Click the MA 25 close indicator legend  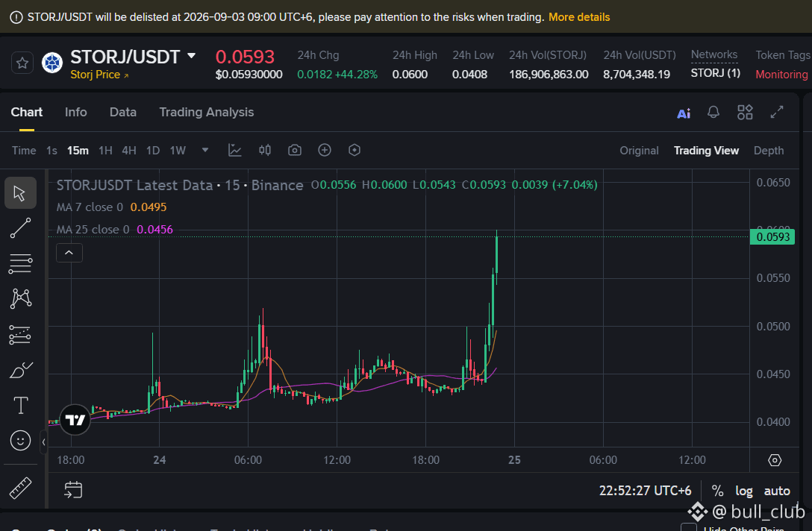114,229
